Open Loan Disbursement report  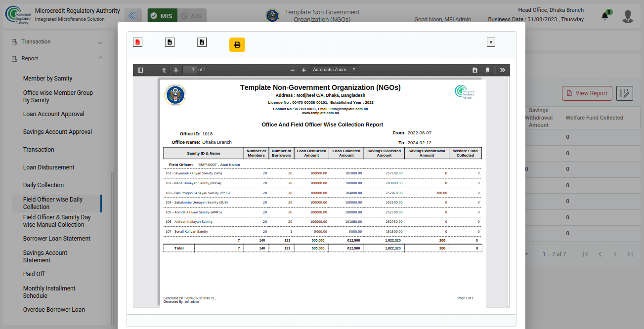coord(49,167)
